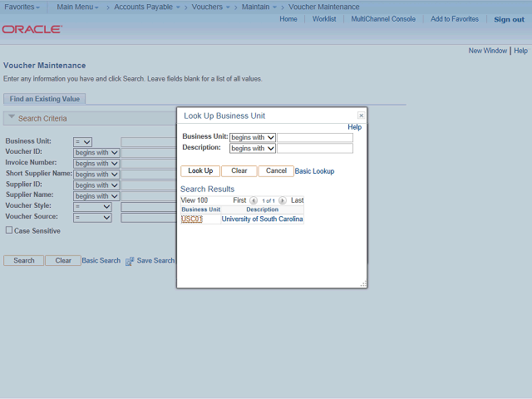This screenshot has height=399, width=532.
Task: Open page Help link near New Window
Action: (x=521, y=51)
